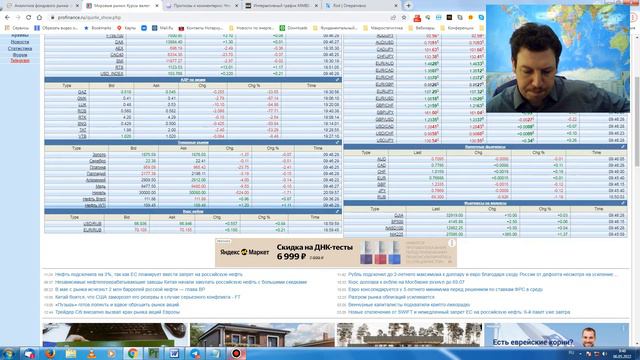Click the share page icon in address bar
Viewport: 640px width, 360px height.
393,18
